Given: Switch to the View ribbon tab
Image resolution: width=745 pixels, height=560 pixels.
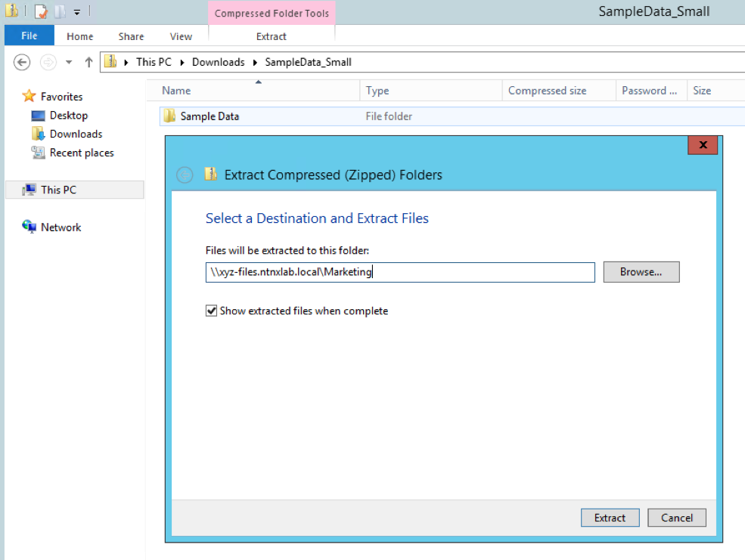Looking at the screenshot, I should coord(181,36).
